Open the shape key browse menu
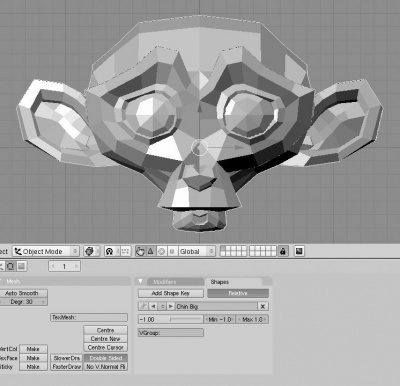This screenshot has width=400, height=386. (x=162, y=306)
